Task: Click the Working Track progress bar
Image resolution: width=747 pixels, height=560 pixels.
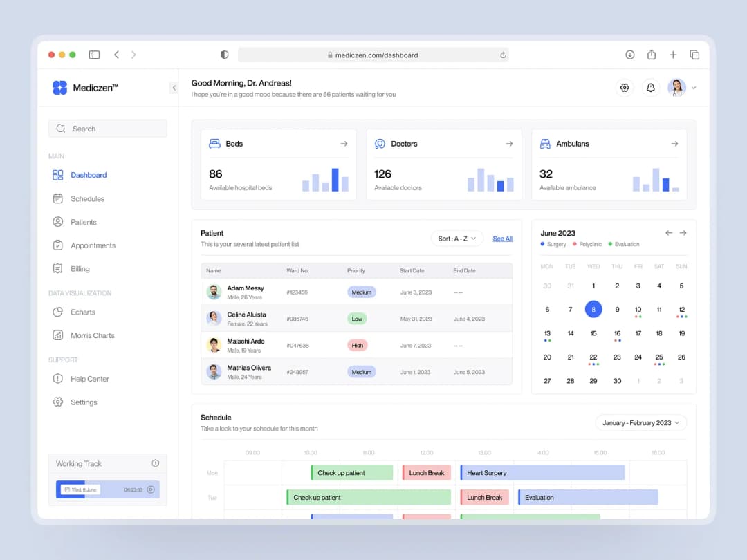Action: click(x=107, y=489)
